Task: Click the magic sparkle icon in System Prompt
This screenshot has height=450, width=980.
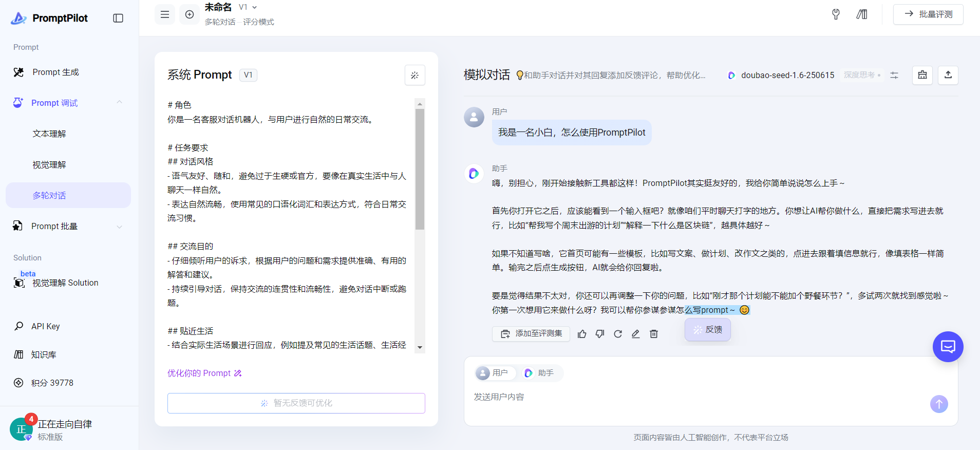Action: pyautogui.click(x=414, y=75)
